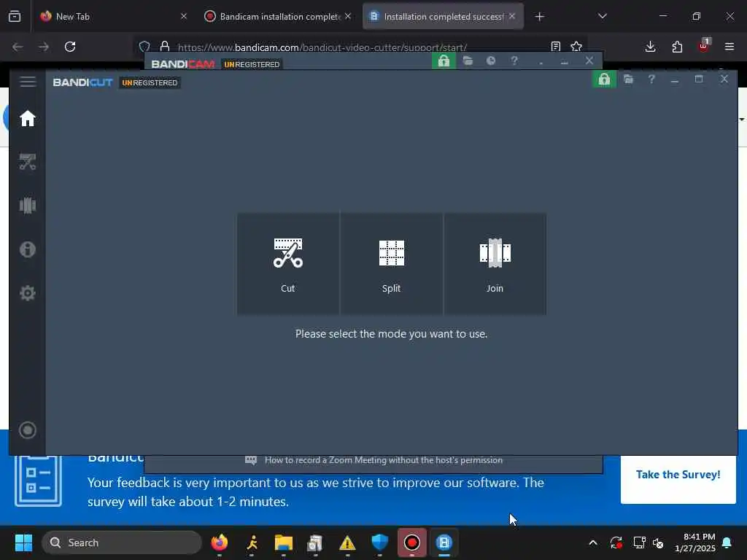Click the site lock padlock icon
Screen dimensions: 747x560
(x=165, y=46)
